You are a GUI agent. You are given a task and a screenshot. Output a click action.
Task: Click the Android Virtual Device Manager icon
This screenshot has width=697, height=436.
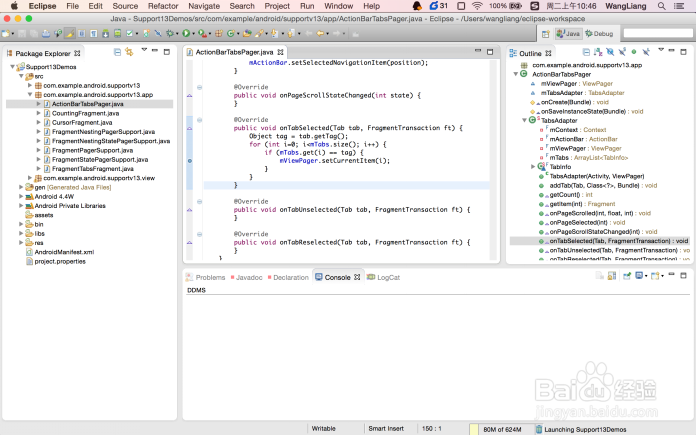[x=118, y=33]
